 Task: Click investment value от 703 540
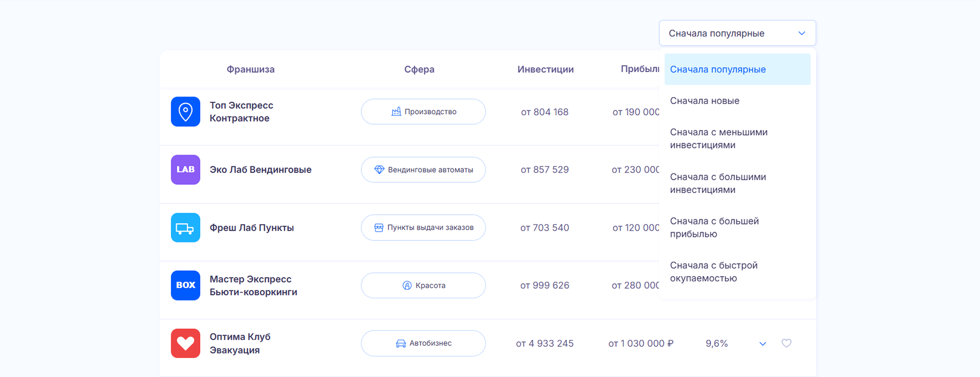pos(544,228)
